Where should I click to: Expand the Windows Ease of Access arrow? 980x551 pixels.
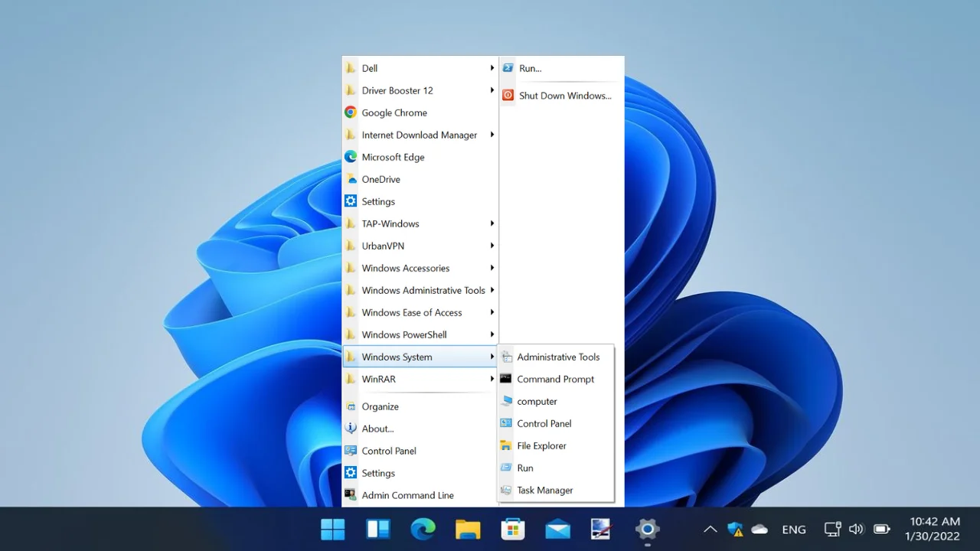pyautogui.click(x=492, y=312)
